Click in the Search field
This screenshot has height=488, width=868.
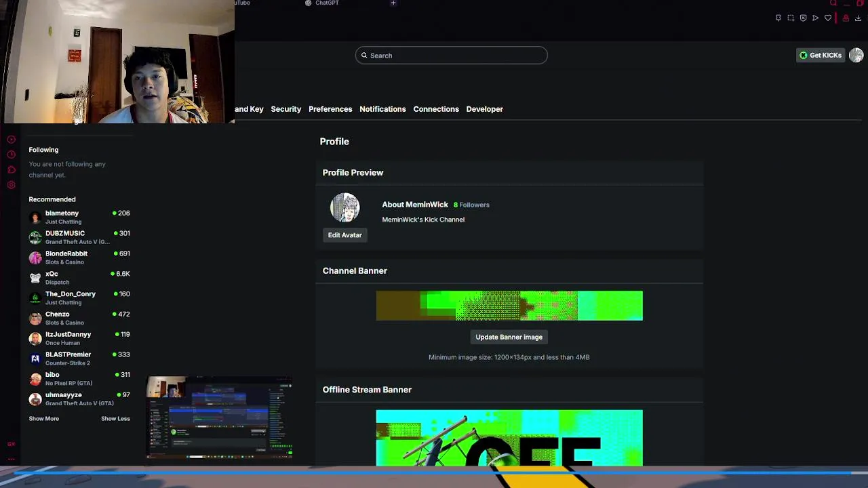[x=451, y=56]
